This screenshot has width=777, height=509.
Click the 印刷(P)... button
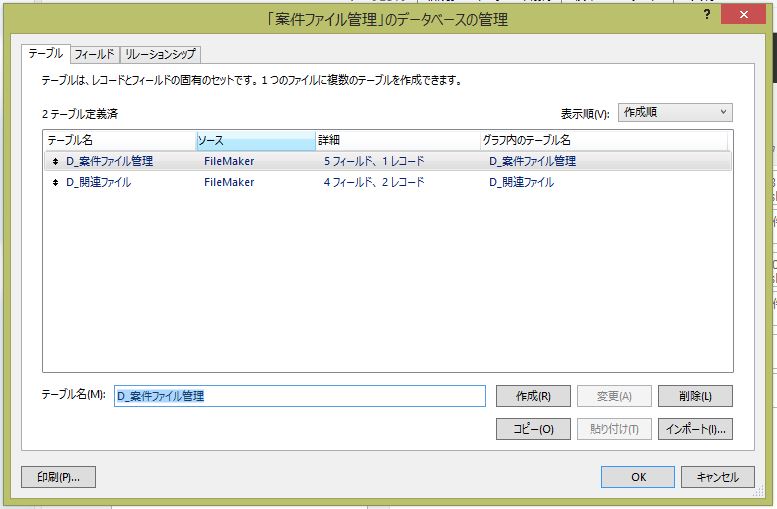[x=58, y=477]
